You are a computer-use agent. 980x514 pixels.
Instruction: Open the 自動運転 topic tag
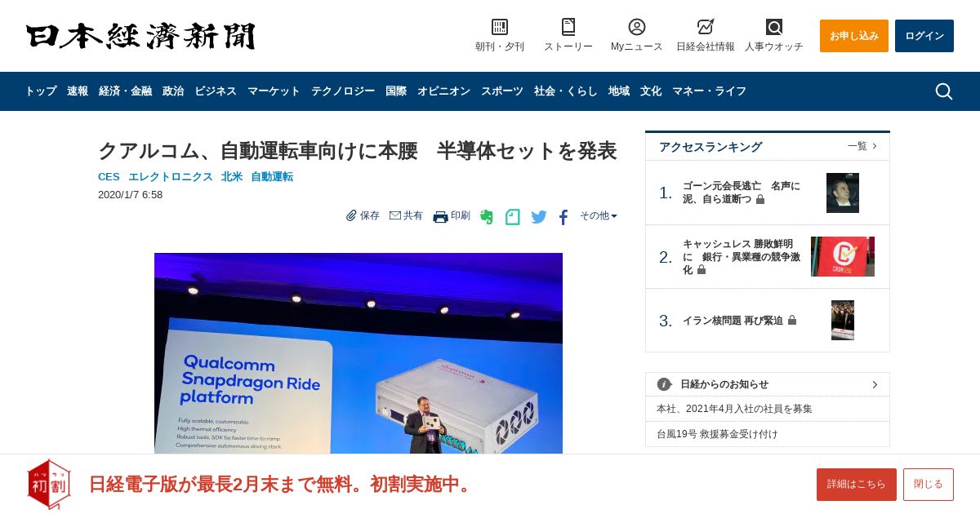272,177
